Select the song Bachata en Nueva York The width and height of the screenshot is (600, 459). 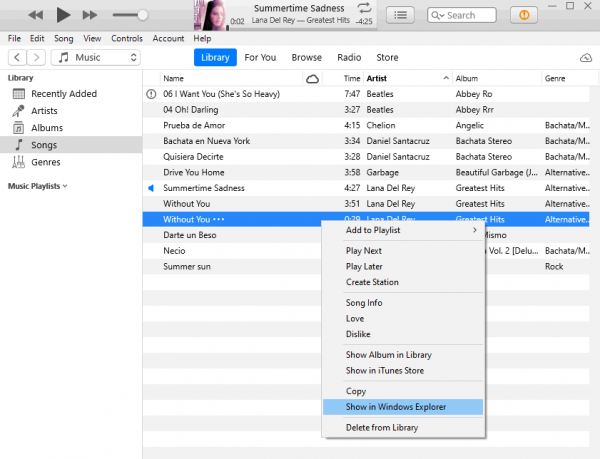(x=366, y=141)
